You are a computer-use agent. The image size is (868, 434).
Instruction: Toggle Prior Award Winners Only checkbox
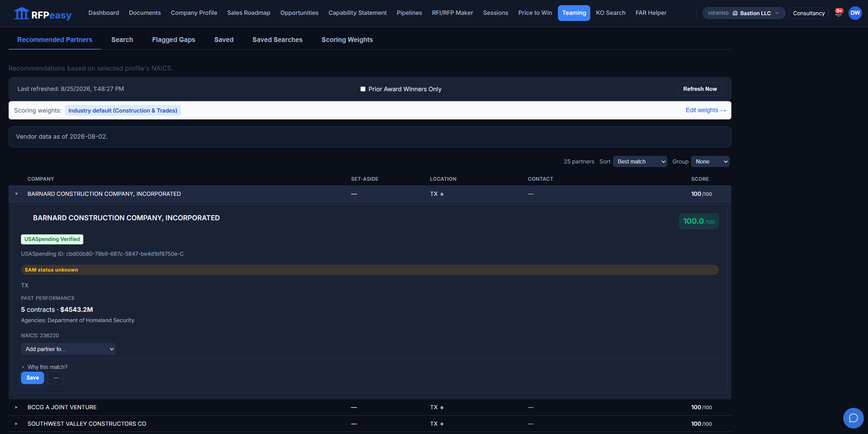(363, 89)
